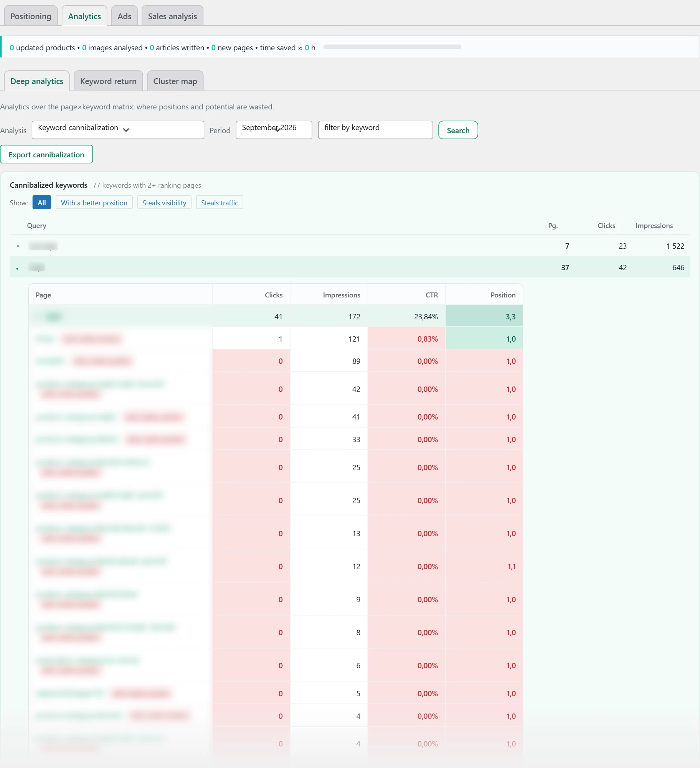Open the September 2026 period dropdown
The height and width of the screenshot is (768, 700).
coord(274,130)
